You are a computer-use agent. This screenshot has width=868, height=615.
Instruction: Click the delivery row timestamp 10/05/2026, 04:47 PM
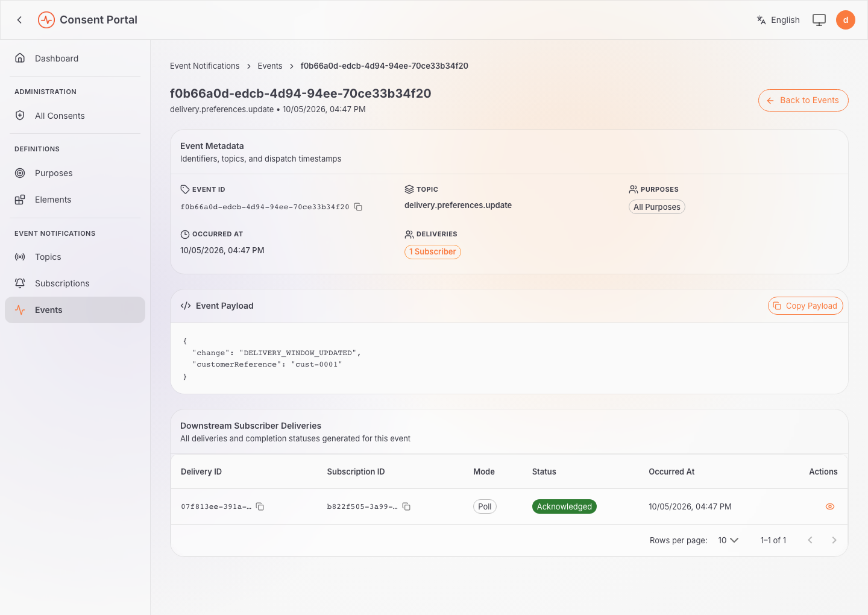click(x=690, y=506)
